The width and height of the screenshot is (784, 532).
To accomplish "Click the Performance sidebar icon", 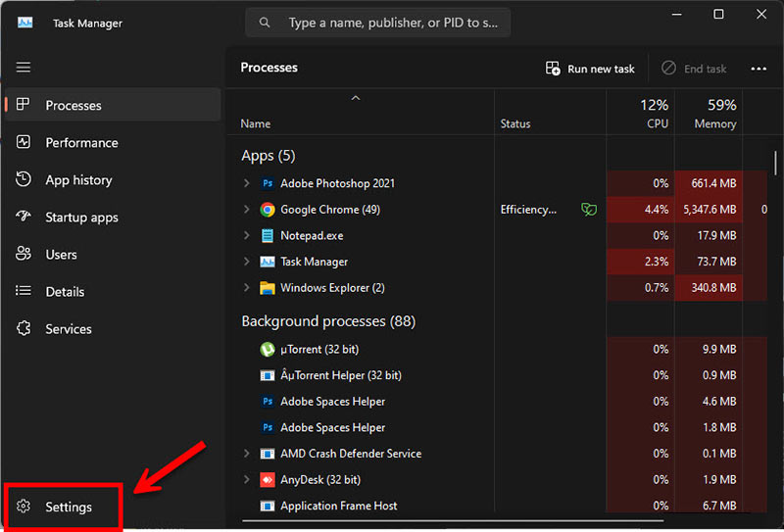I will coord(23,142).
